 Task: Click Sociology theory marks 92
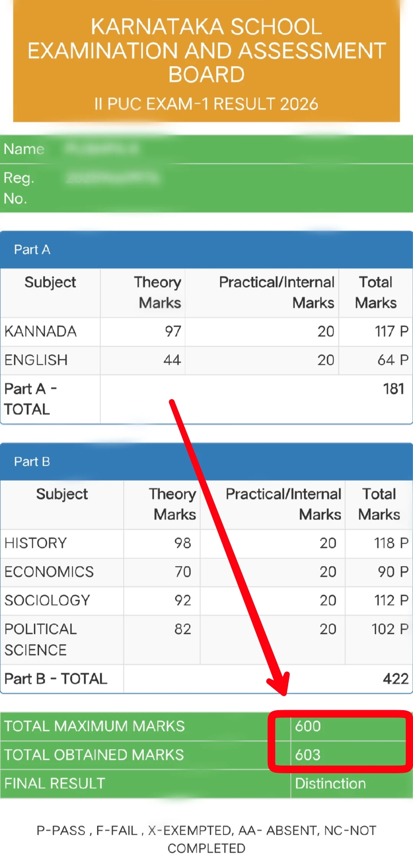click(x=183, y=600)
